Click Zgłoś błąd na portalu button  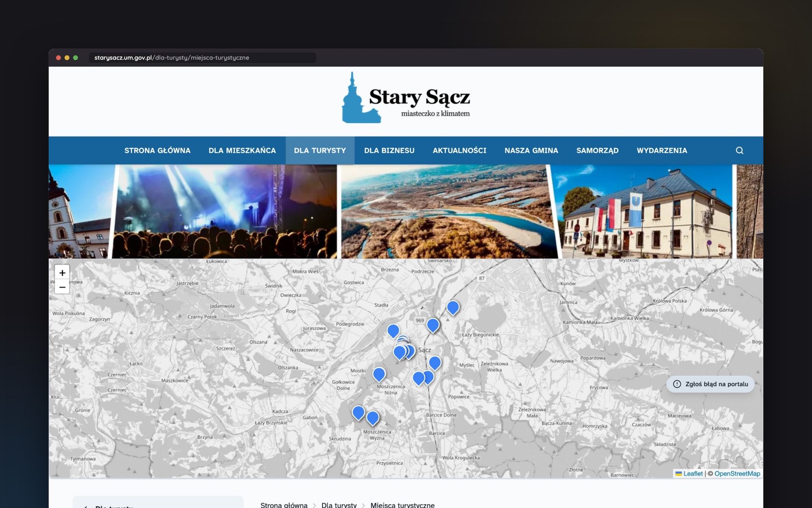[710, 384]
